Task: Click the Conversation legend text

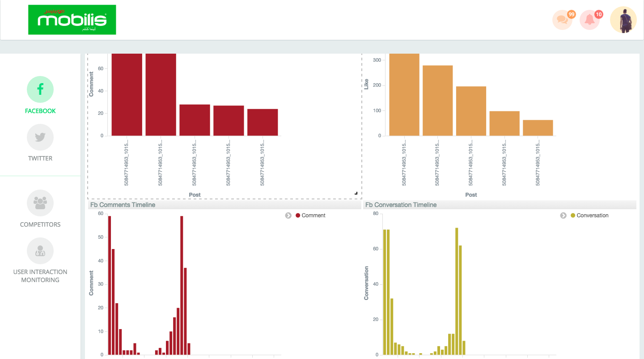Action: [x=593, y=215]
